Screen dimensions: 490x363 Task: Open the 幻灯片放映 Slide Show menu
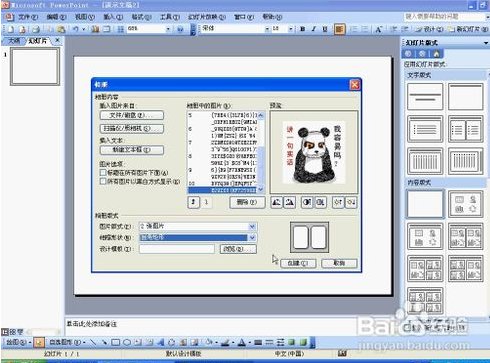(207, 17)
